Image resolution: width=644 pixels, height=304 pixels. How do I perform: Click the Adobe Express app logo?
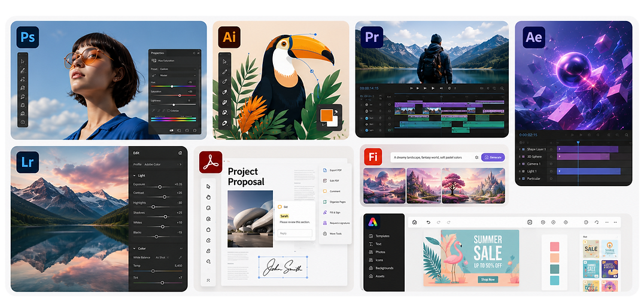point(372,222)
